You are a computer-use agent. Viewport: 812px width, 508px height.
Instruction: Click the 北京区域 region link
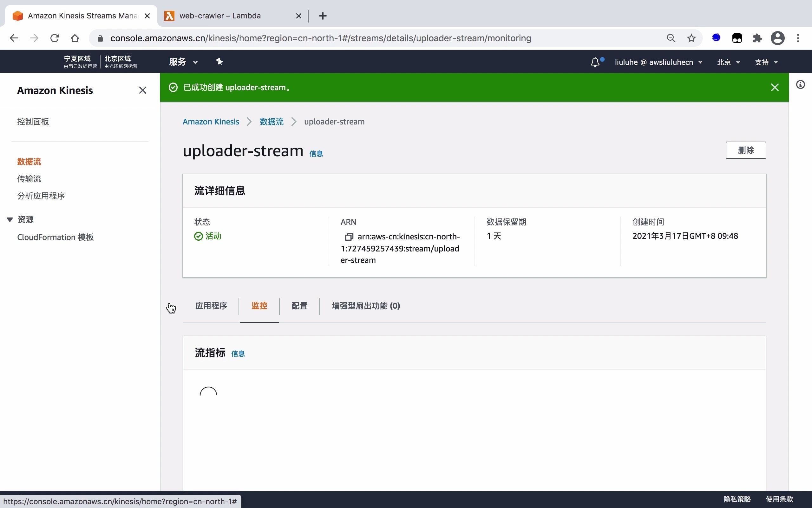[121, 62]
